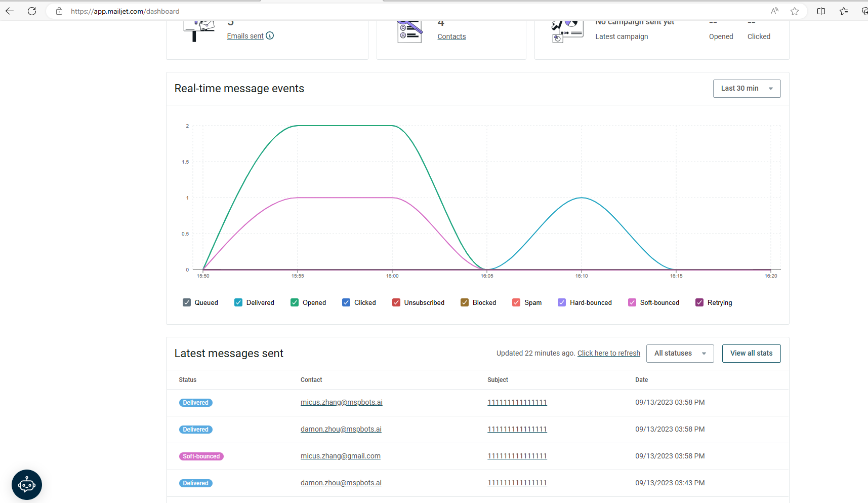
Task: Open the favorites list icon
Action: tap(843, 11)
